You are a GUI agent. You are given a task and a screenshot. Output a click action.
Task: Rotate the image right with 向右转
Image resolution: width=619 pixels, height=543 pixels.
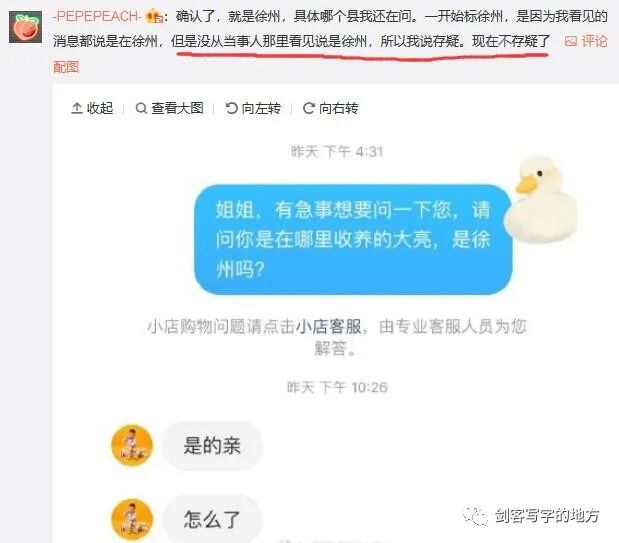pyautogui.click(x=330, y=108)
